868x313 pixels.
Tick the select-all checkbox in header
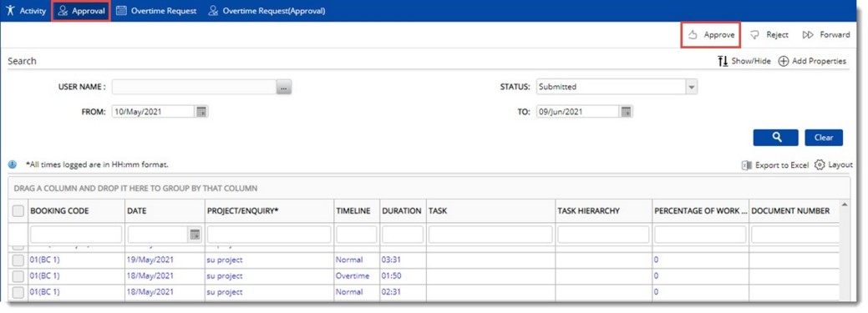click(18, 210)
